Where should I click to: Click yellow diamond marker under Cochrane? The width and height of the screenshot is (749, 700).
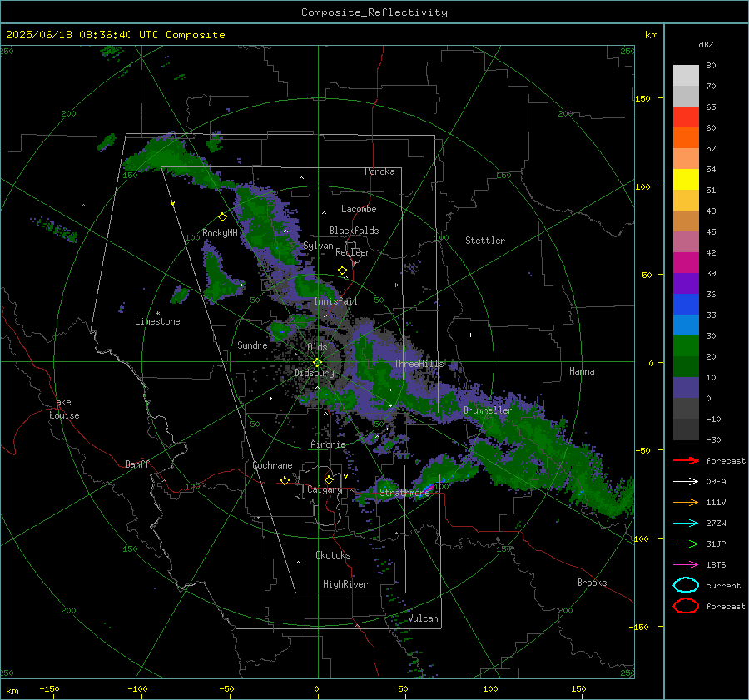point(285,480)
